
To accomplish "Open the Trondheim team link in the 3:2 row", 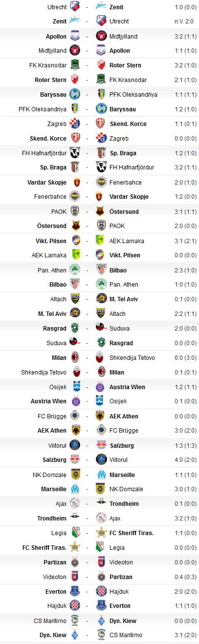I will [52, 519].
